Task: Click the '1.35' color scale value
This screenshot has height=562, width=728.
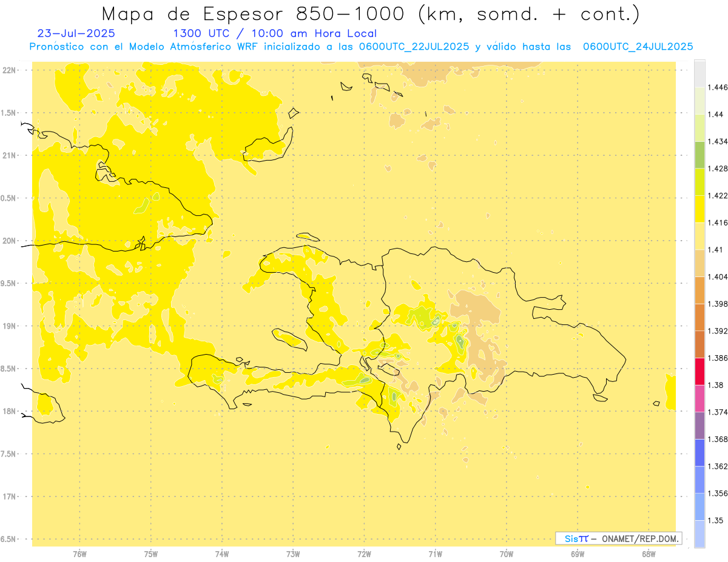Action: coord(716,520)
